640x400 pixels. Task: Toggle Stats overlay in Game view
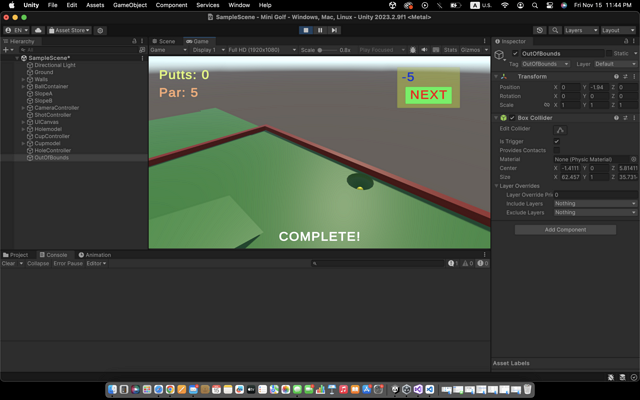[450, 50]
